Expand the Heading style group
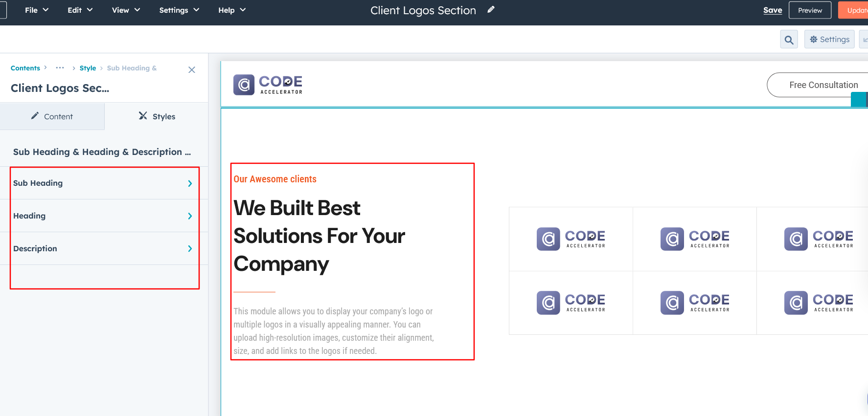The image size is (868, 416). coord(104,216)
